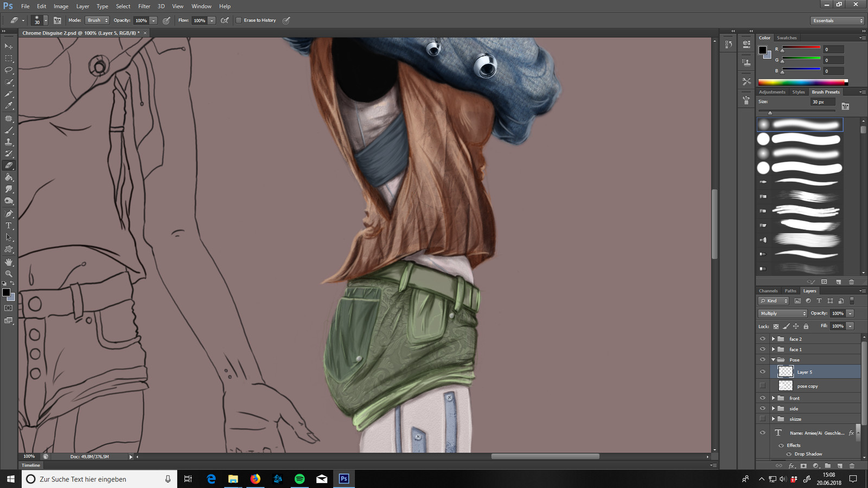Open the Filter menu

tap(144, 7)
